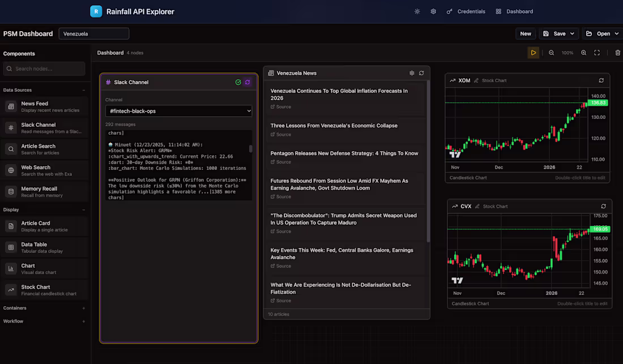Delete with the trash icon in toolbar
Image resolution: width=623 pixels, height=364 pixels.
pyautogui.click(x=618, y=53)
